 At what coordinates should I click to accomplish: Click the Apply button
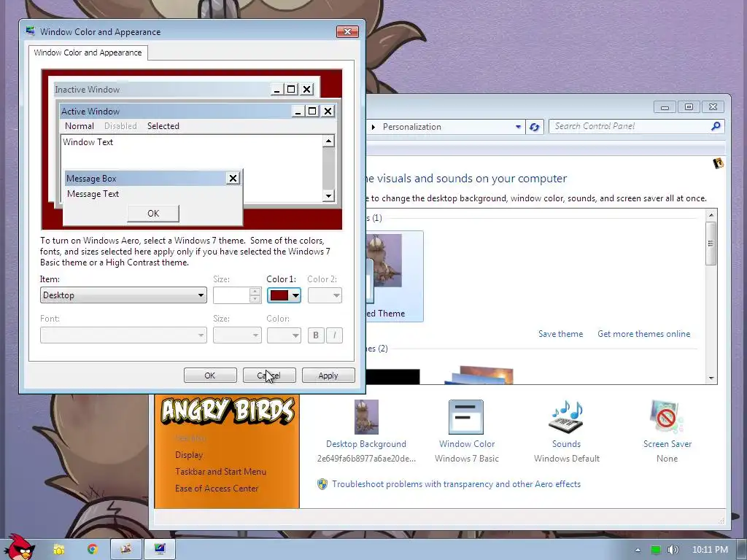click(x=328, y=376)
